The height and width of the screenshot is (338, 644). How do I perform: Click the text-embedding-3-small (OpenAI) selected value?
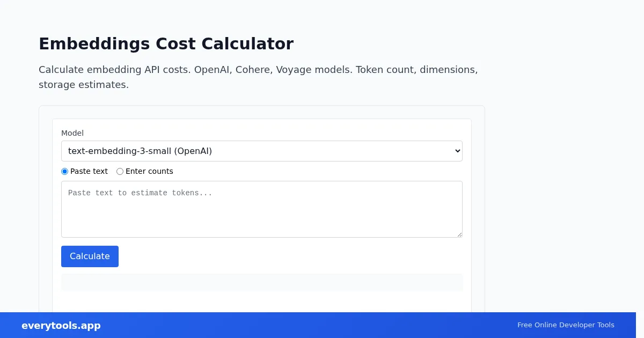pos(140,151)
